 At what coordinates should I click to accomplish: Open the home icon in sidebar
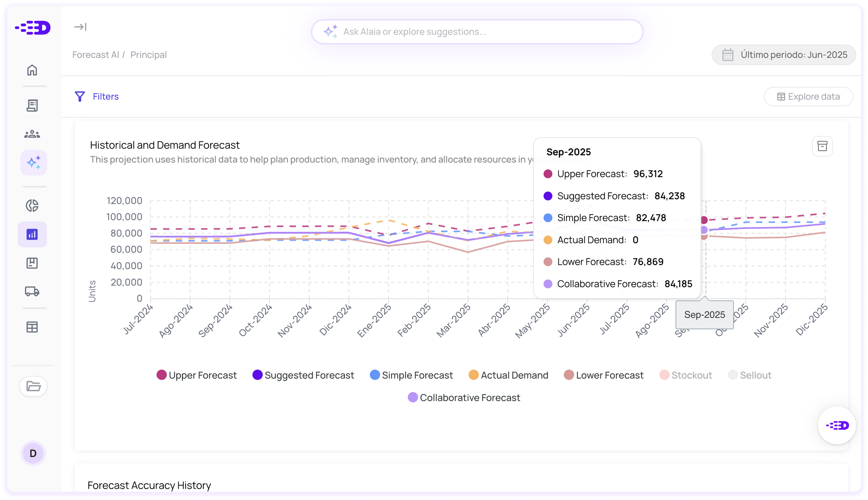[32, 70]
